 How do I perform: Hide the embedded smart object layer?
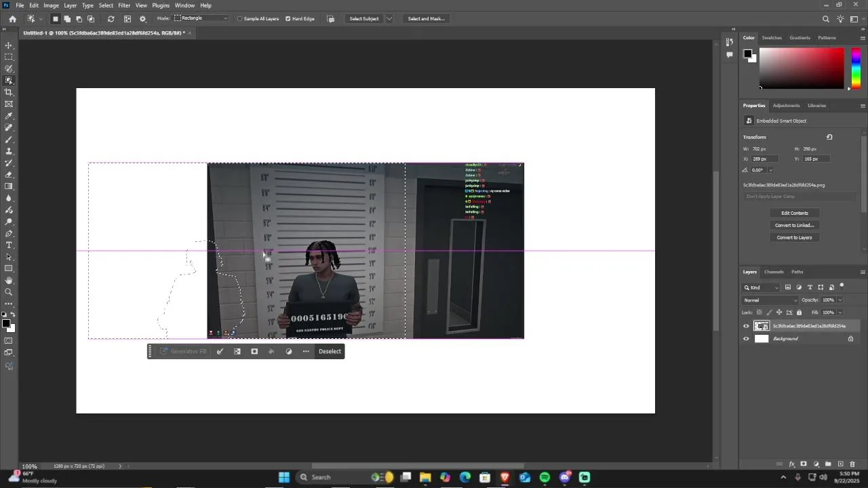coord(746,326)
